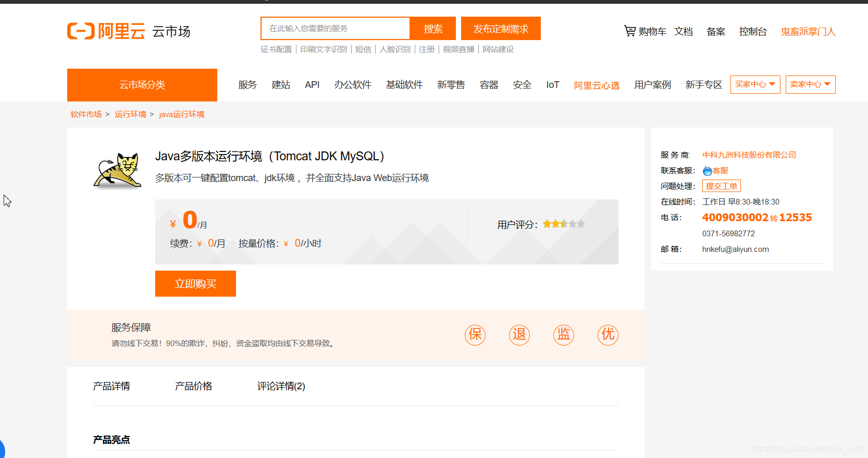Click the 搜索 search button
Viewport: 868px width, 458px height.
[x=433, y=29]
